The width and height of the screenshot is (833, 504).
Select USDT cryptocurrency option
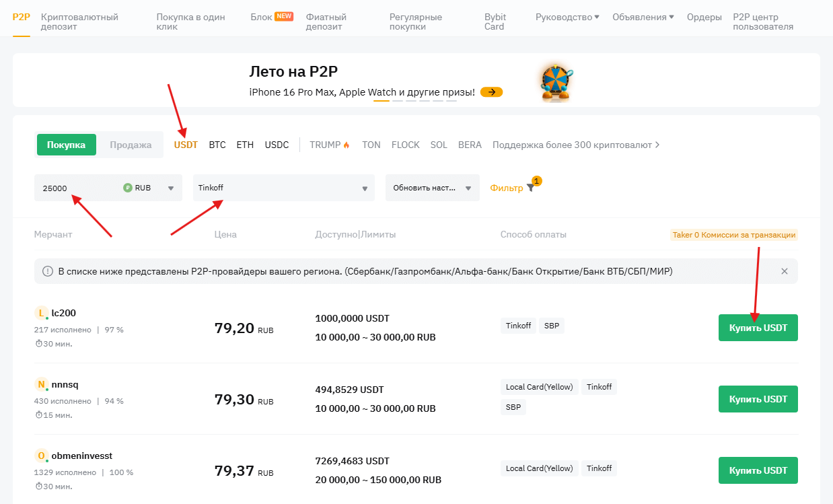coord(186,145)
